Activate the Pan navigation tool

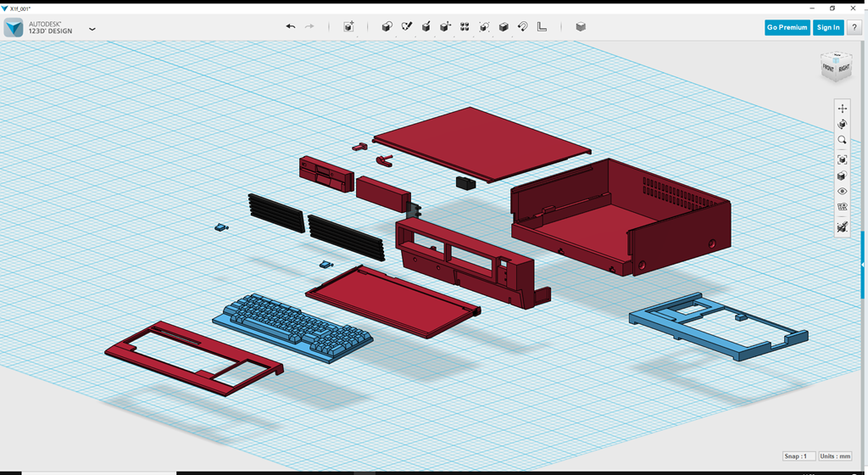[x=842, y=109]
